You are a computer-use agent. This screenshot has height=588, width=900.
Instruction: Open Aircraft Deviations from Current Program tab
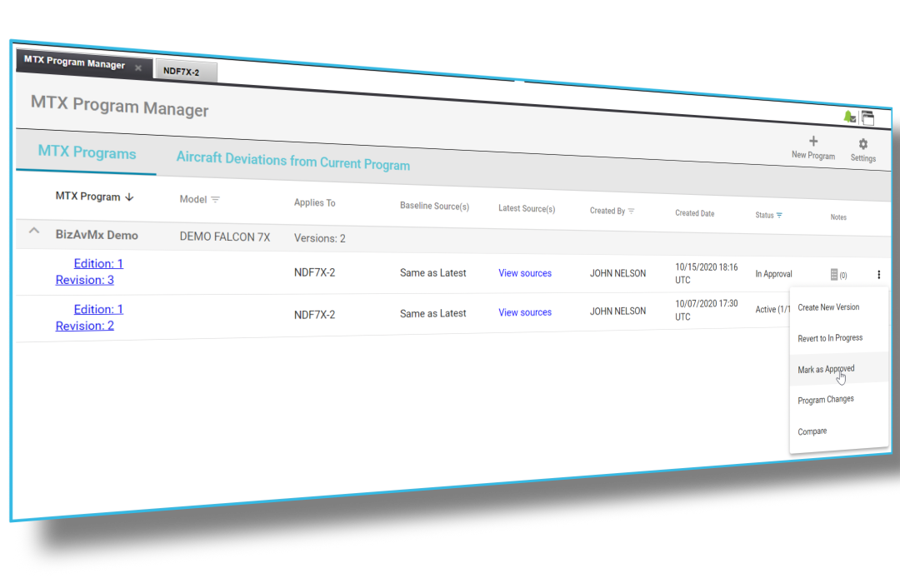tap(292, 161)
